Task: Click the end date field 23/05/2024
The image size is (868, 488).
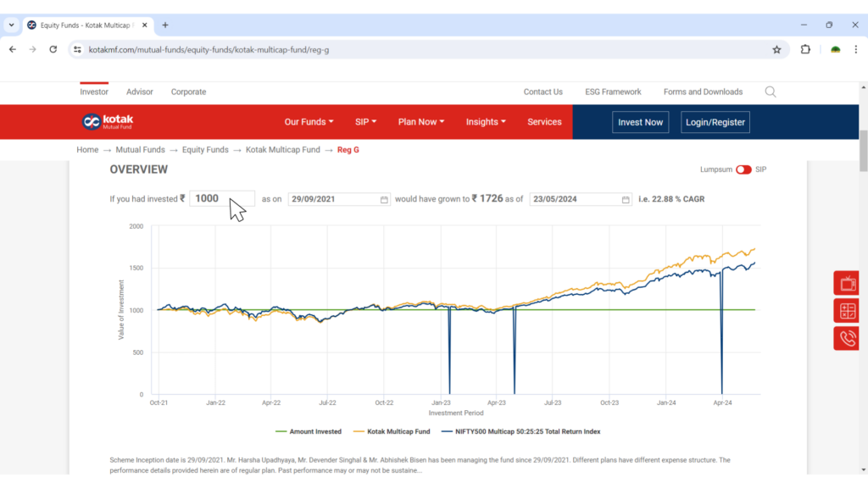Action: (580, 199)
